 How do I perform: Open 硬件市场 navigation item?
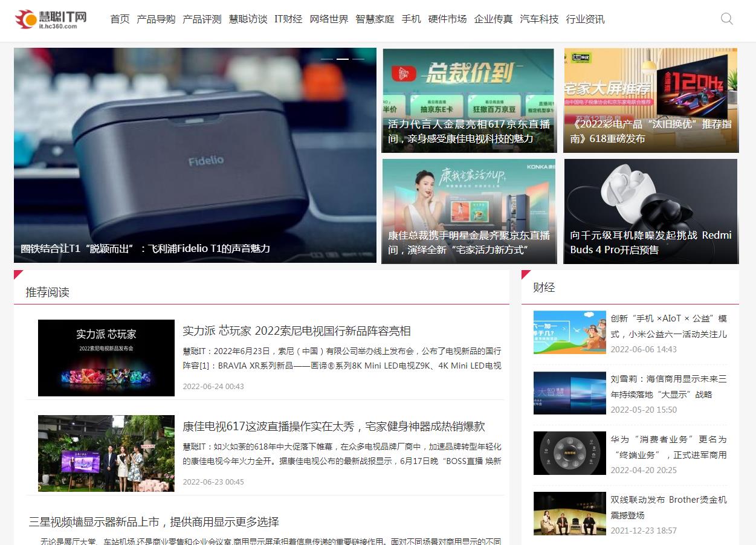[x=447, y=19]
